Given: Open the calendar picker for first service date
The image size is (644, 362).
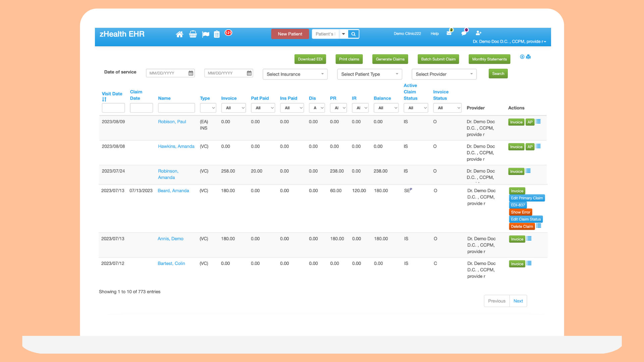Looking at the screenshot, I should click(x=191, y=73).
